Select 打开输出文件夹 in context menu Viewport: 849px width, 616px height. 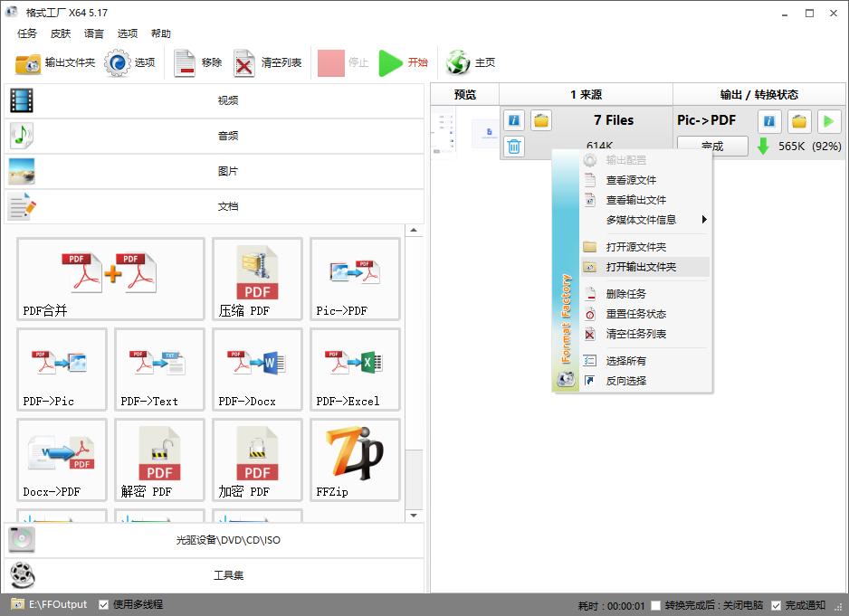tap(641, 267)
